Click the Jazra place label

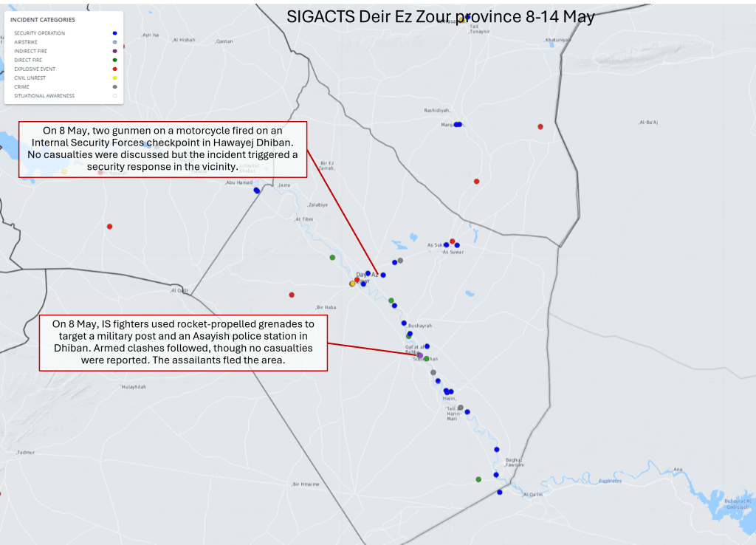284,185
